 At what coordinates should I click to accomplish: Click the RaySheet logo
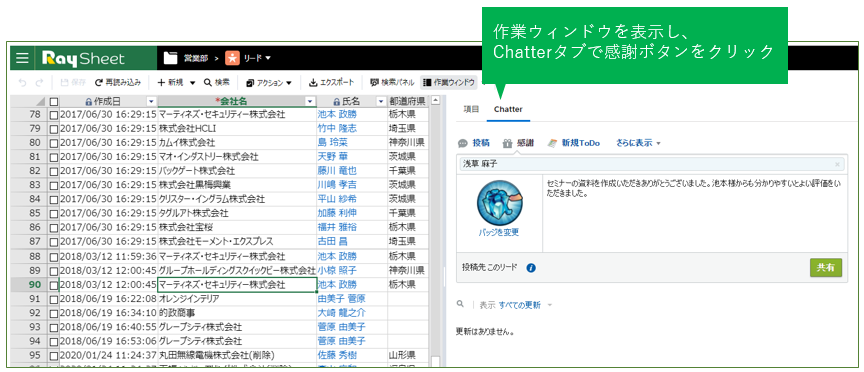(84, 58)
